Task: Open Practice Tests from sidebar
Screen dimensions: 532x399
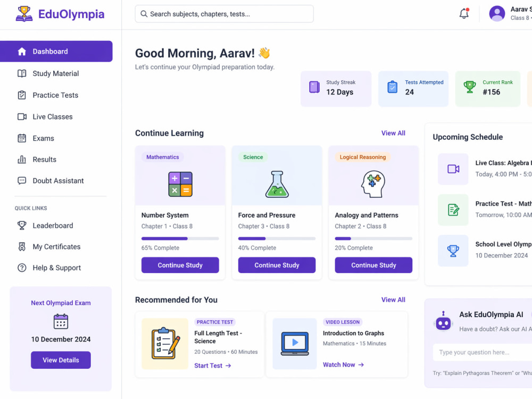Action: [x=56, y=95]
